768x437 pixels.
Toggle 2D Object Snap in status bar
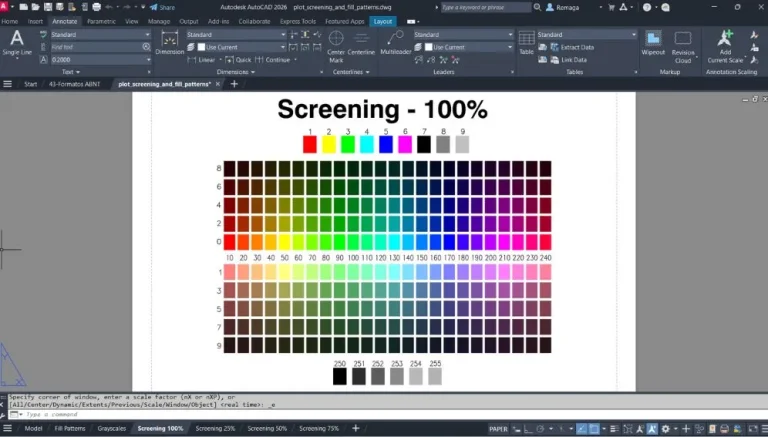594,429
